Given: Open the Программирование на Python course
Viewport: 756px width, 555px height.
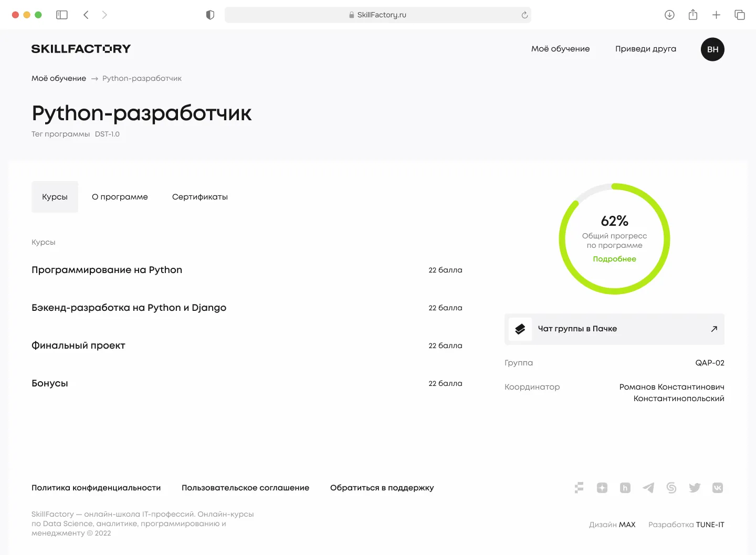Looking at the screenshot, I should (x=247, y=270).
